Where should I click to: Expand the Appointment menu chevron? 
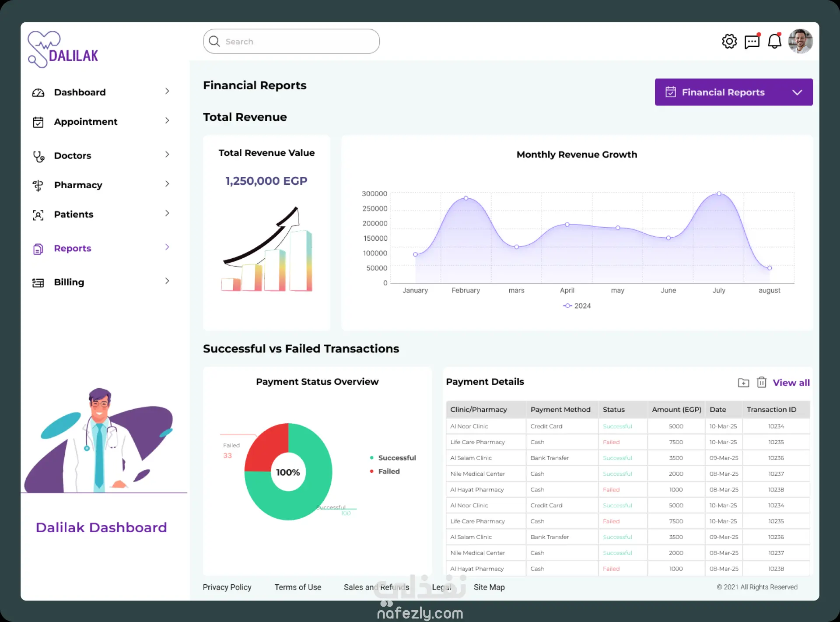pos(167,120)
